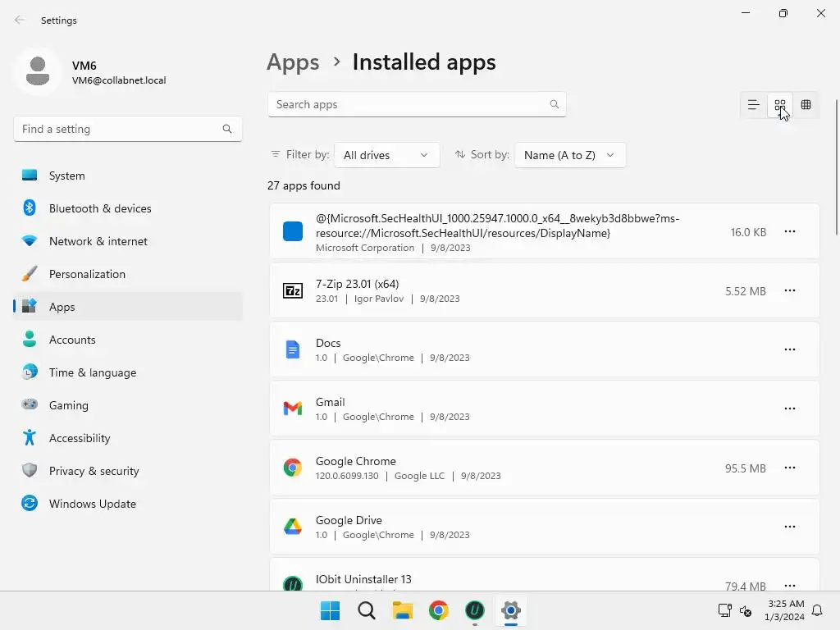Open Windows Update settings

click(x=127, y=504)
